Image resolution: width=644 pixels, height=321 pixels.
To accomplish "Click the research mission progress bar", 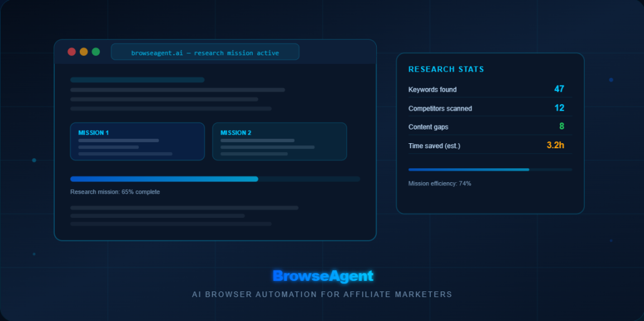I will tap(215, 179).
